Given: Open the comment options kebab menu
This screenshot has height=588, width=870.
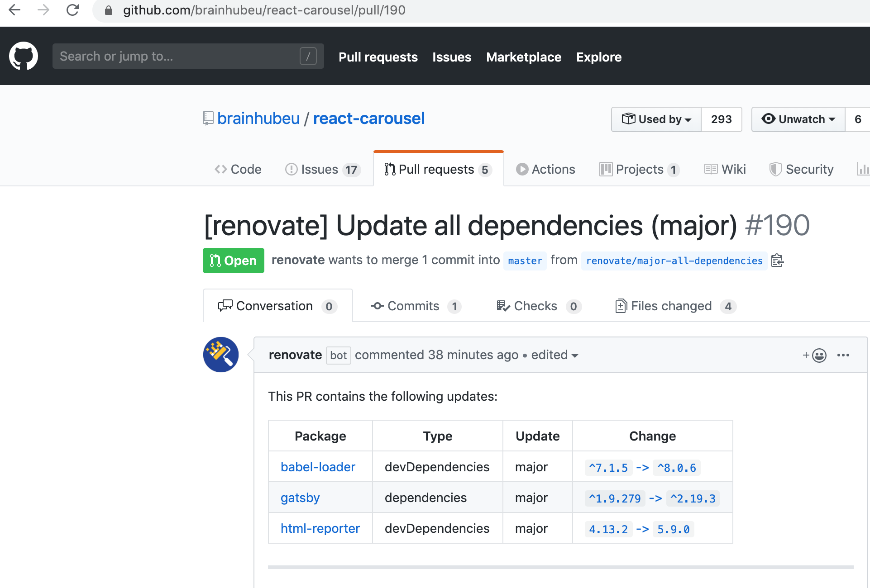Looking at the screenshot, I should point(843,355).
